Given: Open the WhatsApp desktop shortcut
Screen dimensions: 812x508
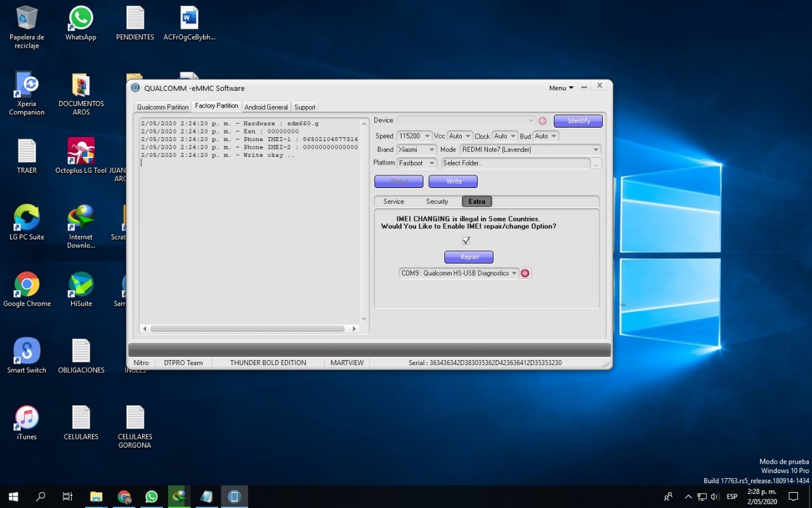Looking at the screenshot, I should (x=81, y=23).
